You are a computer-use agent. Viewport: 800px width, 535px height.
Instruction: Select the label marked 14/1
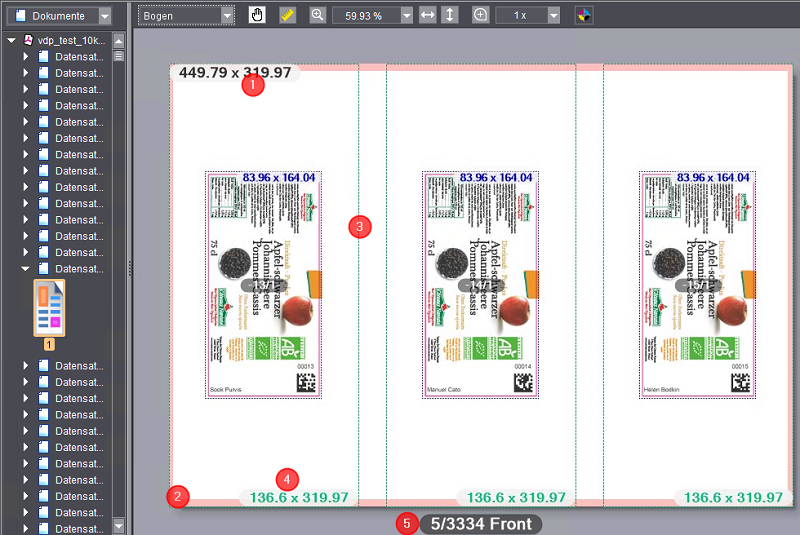[x=480, y=285]
